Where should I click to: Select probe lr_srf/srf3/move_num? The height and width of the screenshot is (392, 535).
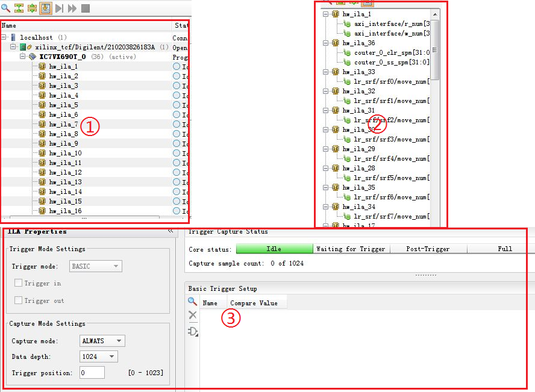pyautogui.click(x=392, y=140)
